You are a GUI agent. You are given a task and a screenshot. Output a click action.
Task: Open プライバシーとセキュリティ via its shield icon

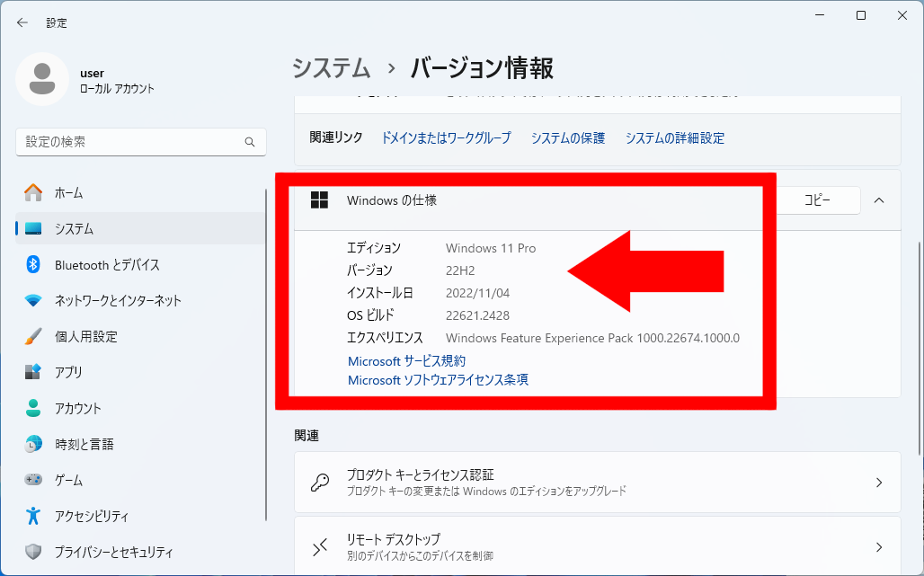[33, 552]
